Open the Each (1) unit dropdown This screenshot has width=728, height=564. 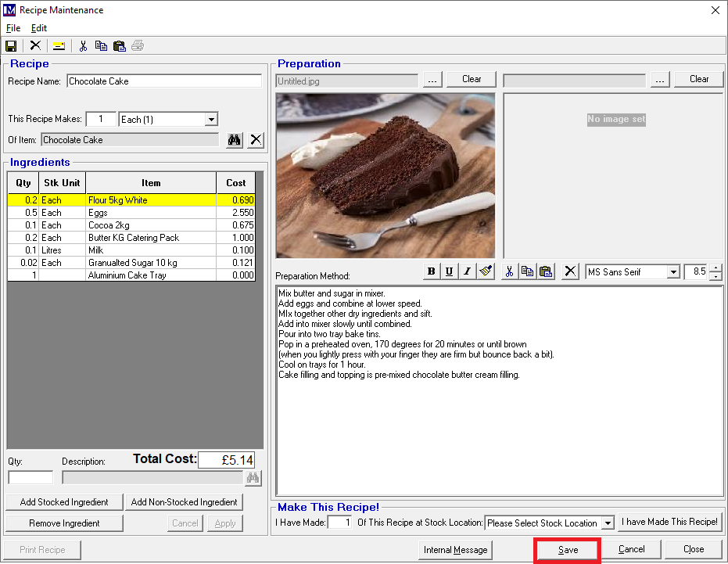[210, 120]
